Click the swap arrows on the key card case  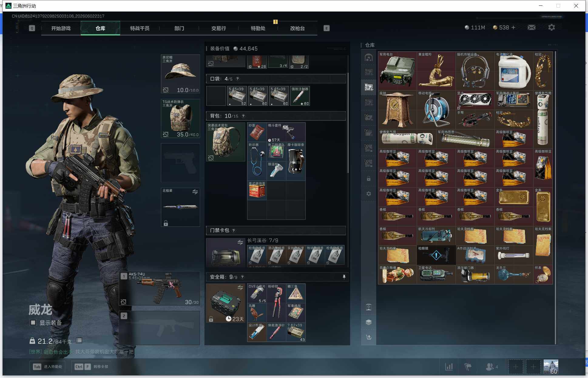pos(240,242)
